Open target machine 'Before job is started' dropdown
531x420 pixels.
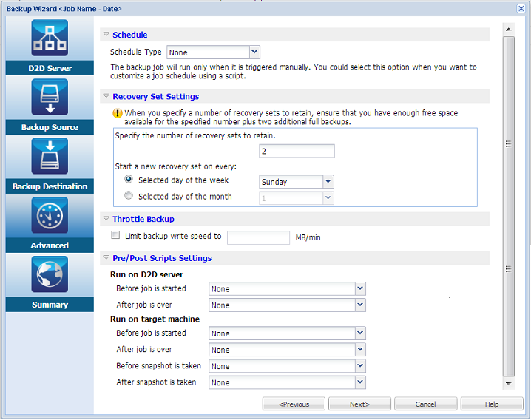[360, 333]
